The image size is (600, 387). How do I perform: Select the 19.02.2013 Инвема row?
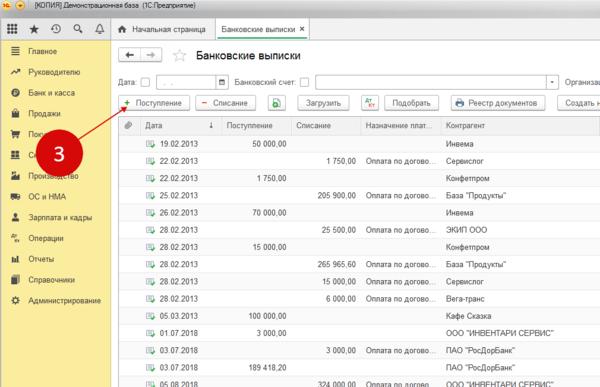(x=359, y=144)
